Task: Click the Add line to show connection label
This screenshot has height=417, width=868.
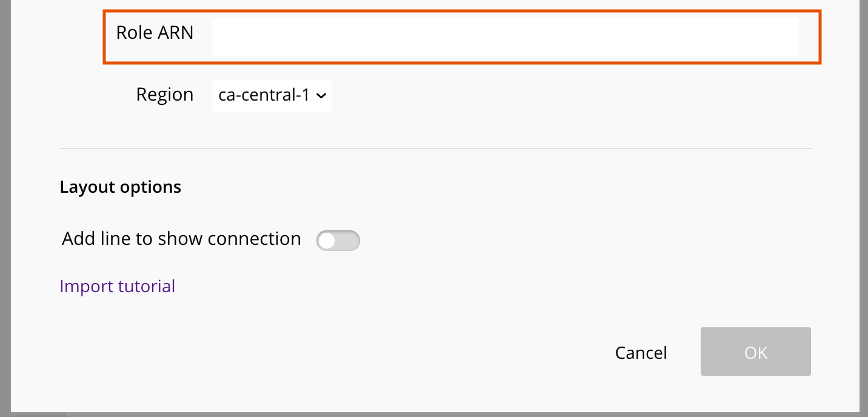Action: click(180, 238)
